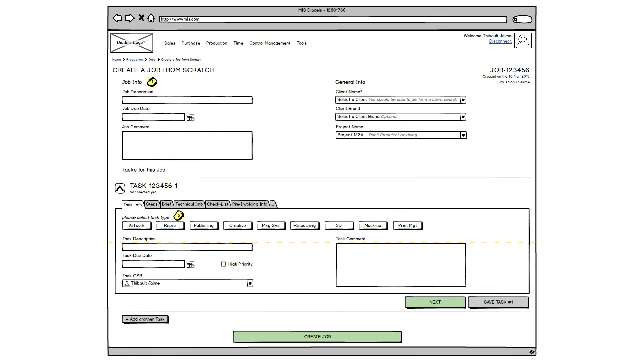644x362 pixels.
Task: Click the Disconnect link
Action: 500,41
